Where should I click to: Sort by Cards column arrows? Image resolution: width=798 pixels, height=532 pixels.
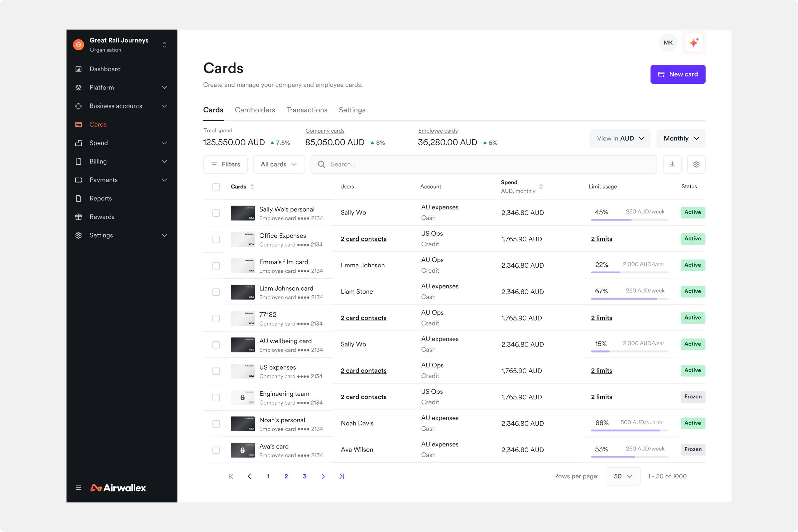tap(252, 187)
